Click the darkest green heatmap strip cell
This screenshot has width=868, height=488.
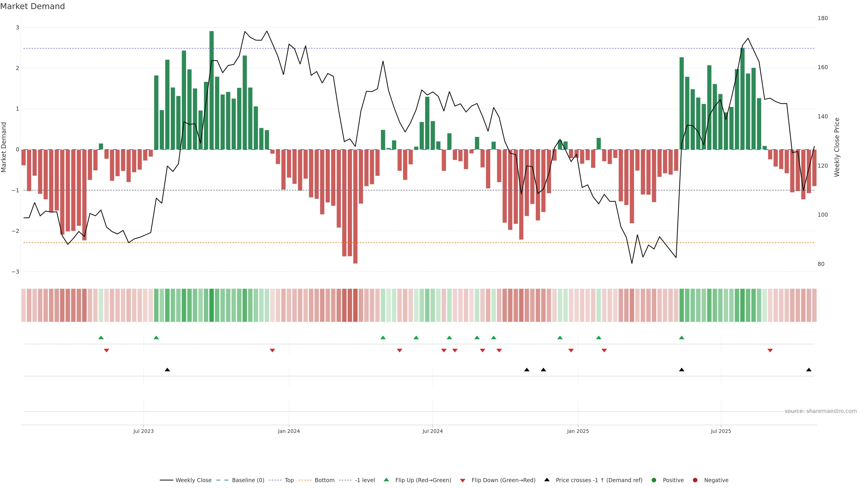pyautogui.click(x=212, y=305)
